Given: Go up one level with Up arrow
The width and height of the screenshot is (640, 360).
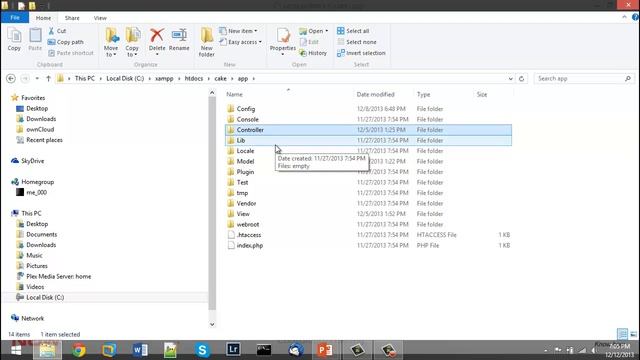Looking at the screenshot, I should [x=48, y=78].
